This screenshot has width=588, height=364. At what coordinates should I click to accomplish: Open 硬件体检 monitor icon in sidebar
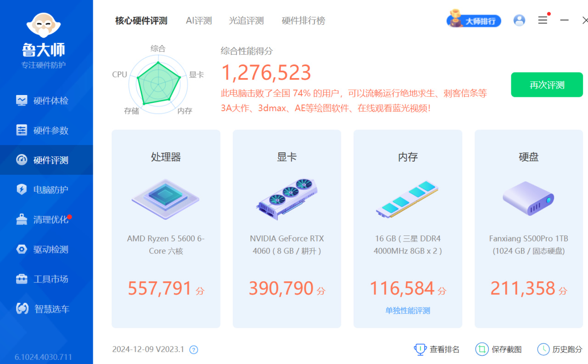coord(22,100)
